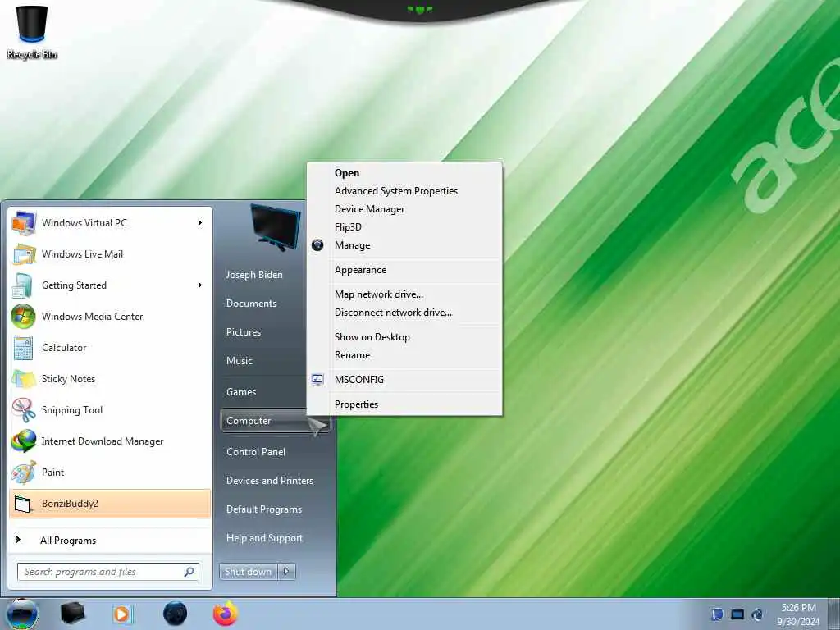The width and height of the screenshot is (840, 630).
Task: Open Windows Media Center icon
Action: [x=23, y=317]
